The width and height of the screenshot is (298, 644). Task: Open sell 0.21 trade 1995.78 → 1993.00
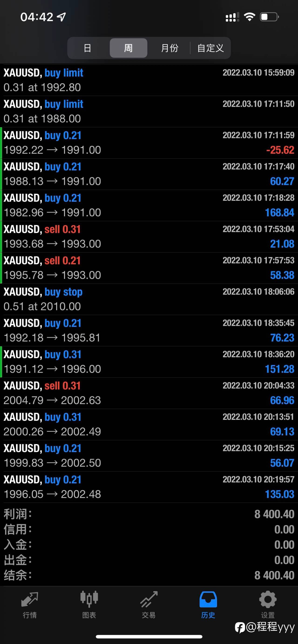point(149,268)
